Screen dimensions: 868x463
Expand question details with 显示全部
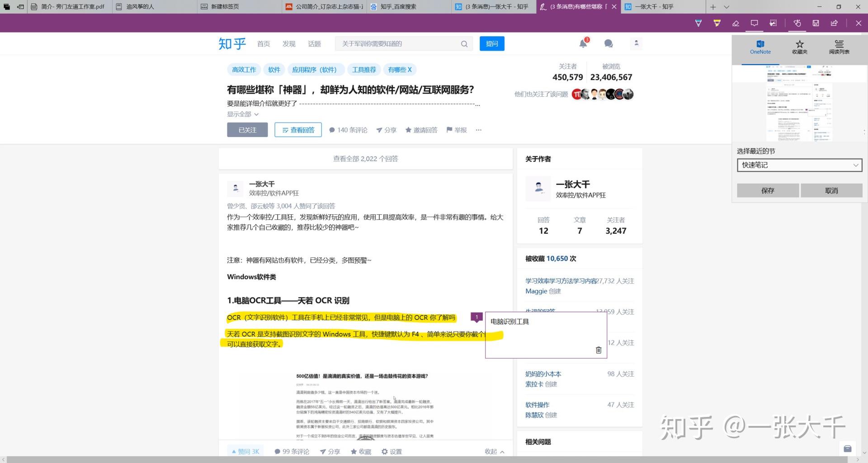pos(243,114)
